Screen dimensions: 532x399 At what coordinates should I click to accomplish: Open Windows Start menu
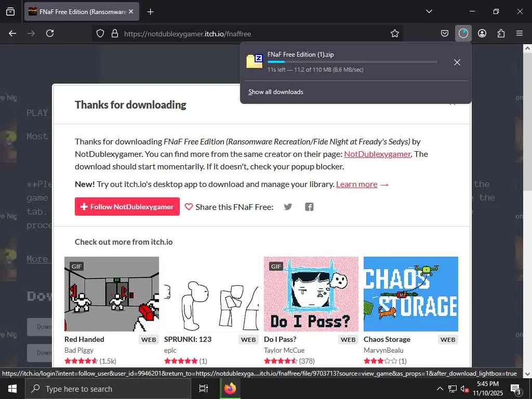[x=12, y=389]
